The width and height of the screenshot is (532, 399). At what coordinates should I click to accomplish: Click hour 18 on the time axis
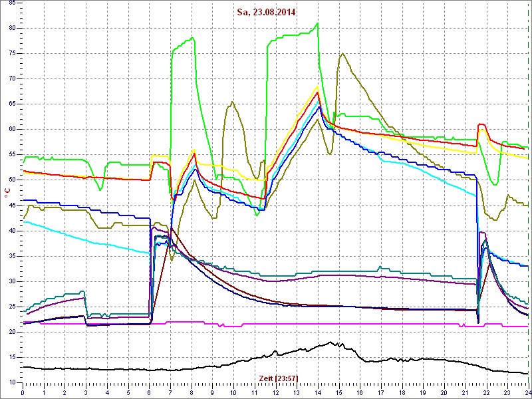[402, 392]
